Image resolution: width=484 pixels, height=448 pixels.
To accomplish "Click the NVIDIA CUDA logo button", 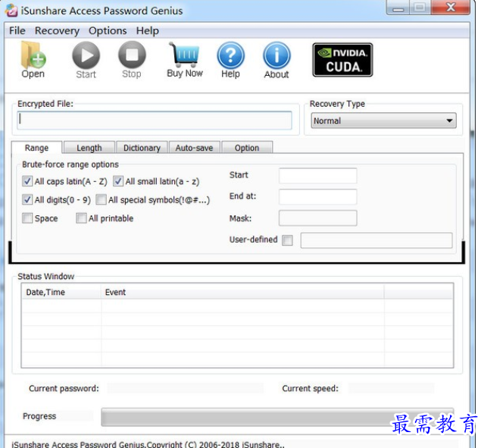I will point(342,60).
